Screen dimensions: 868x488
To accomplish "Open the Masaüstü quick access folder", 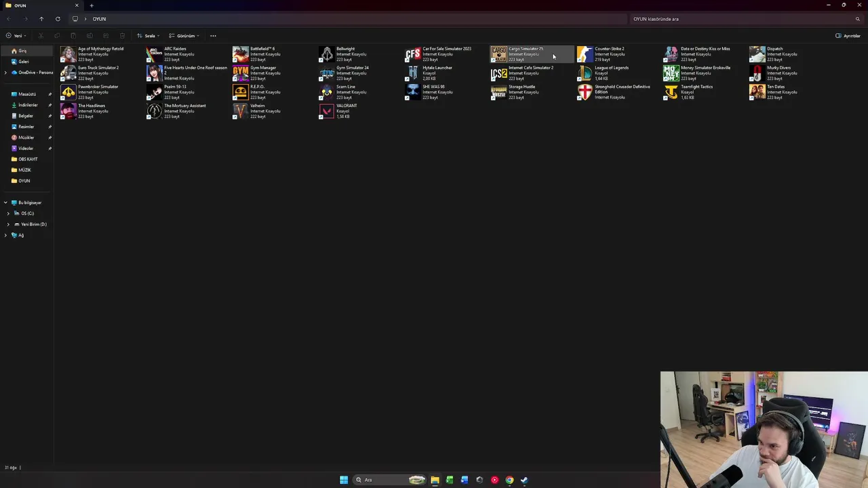I will pyautogui.click(x=27, y=94).
